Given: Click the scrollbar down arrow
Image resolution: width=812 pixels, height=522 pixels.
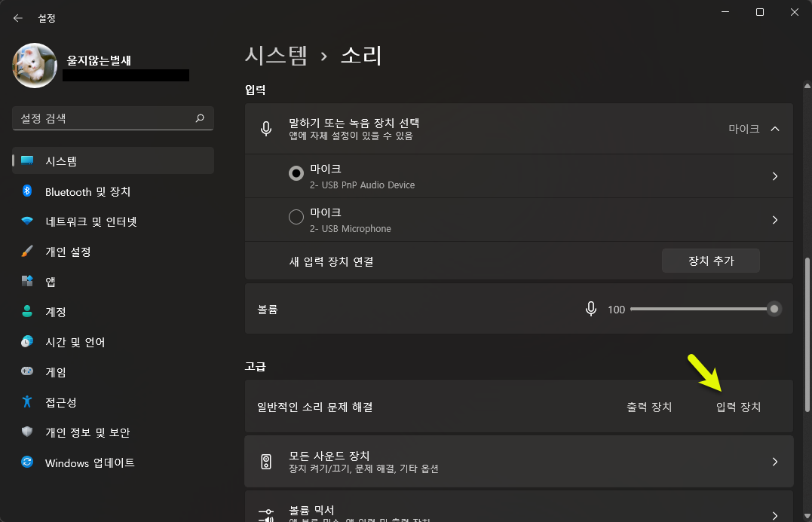Looking at the screenshot, I should pyautogui.click(x=807, y=516).
